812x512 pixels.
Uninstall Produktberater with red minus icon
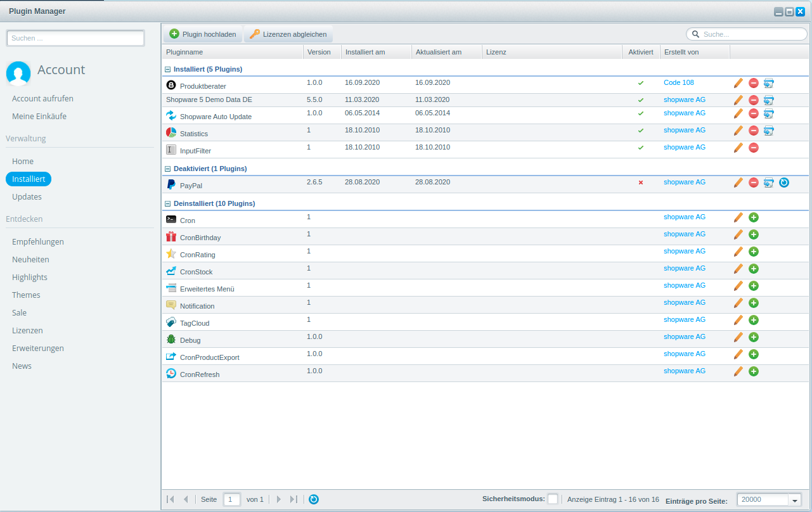point(754,83)
